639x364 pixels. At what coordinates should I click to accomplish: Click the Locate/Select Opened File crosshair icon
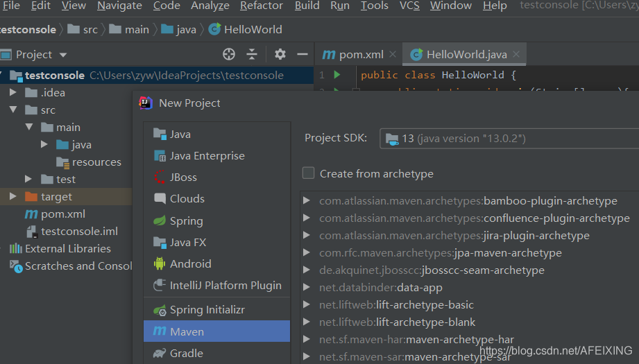coord(229,54)
